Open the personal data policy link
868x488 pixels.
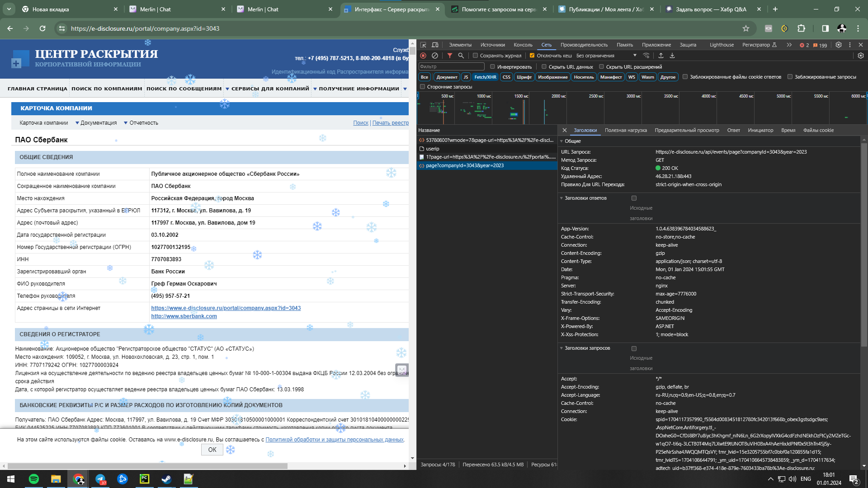335,440
